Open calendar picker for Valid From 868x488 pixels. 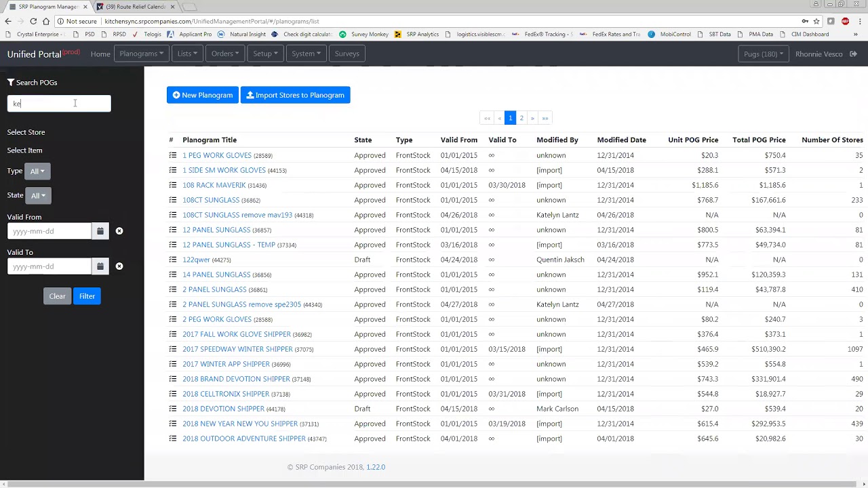(x=100, y=231)
